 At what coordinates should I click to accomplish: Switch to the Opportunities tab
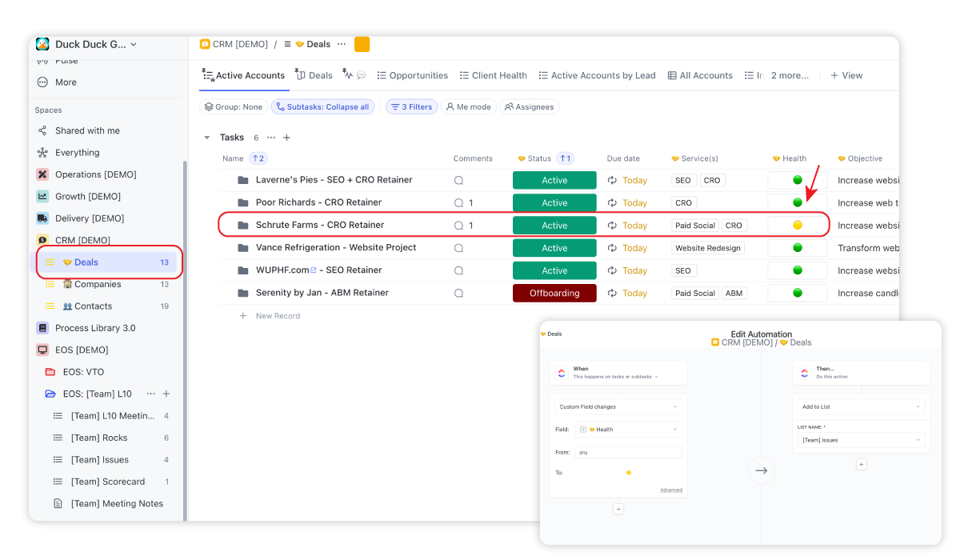pos(412,75)
